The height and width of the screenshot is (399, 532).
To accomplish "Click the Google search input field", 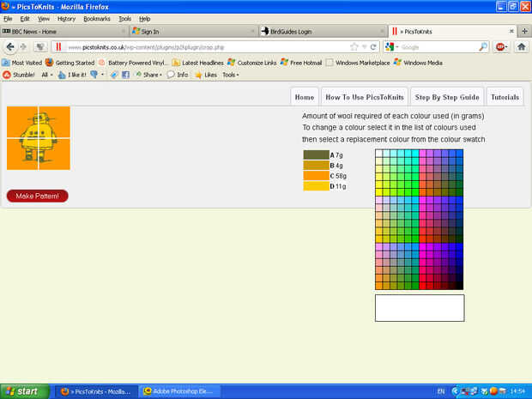I will coord(438,47).
